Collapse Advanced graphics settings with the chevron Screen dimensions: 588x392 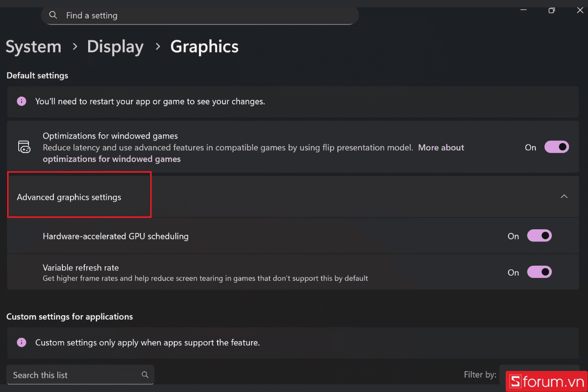click(x=563, y=196)
